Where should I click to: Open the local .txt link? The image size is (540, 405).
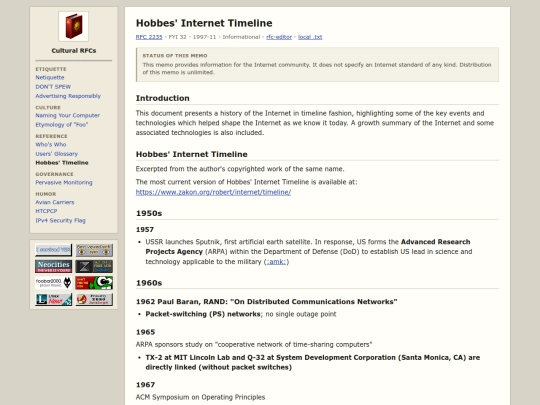click(x=310, y=37)
